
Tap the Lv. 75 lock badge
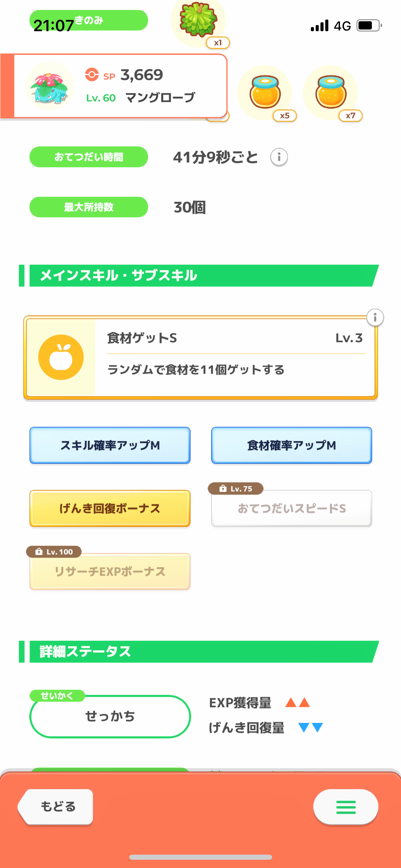pos(236,489)
